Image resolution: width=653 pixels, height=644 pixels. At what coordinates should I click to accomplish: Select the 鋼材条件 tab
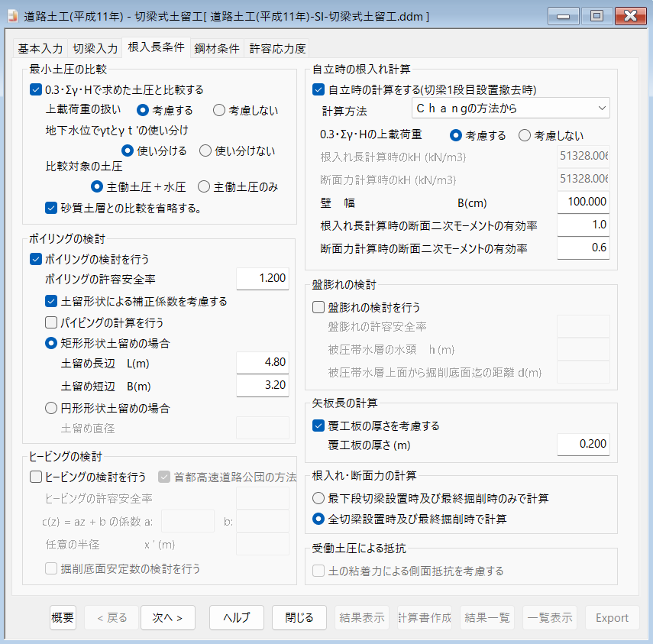[217, 48]
